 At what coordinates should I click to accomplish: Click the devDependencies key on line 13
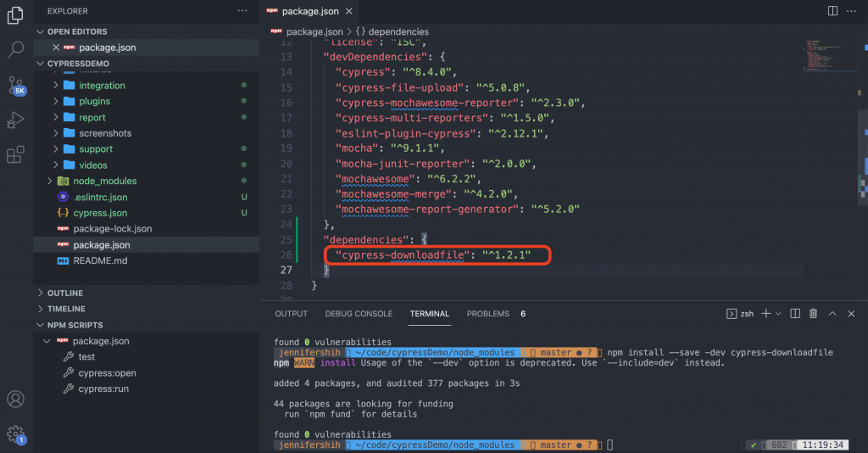pos(376,57)
